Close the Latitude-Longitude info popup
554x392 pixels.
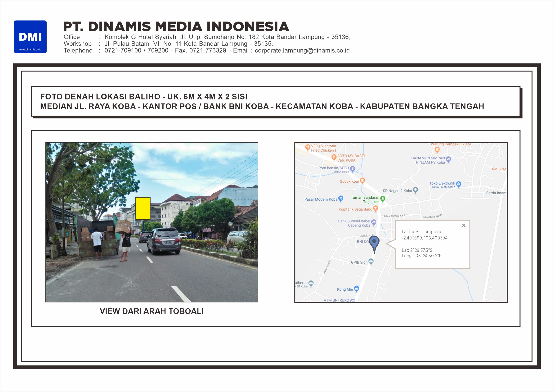[464, 225]
